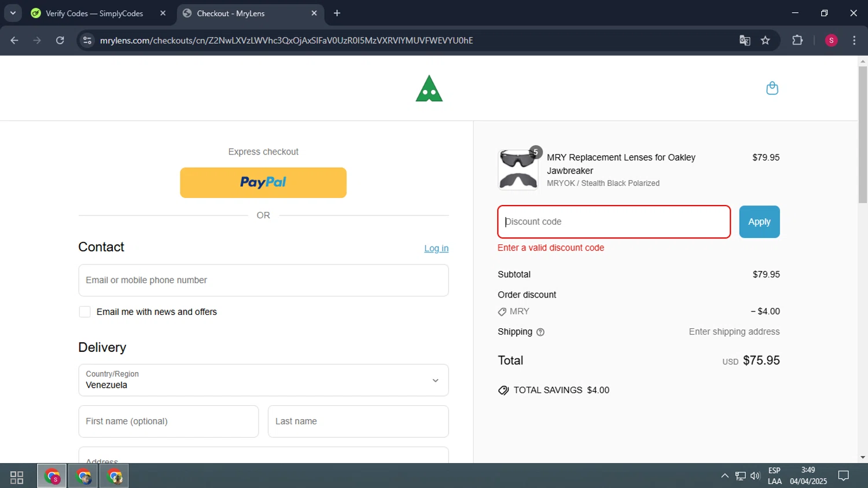Click the Express checkout label
The image size is (868, 488).
pos(263,152)
